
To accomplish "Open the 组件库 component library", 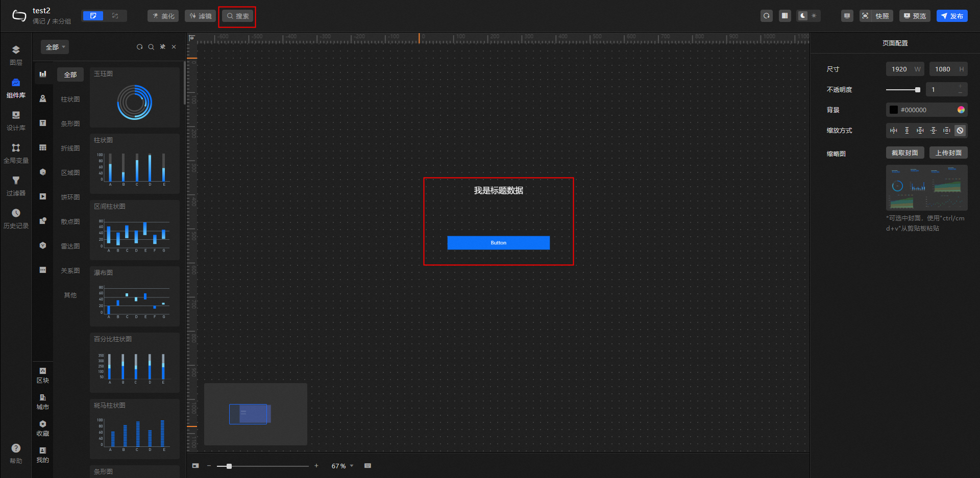I will [16, 88].
